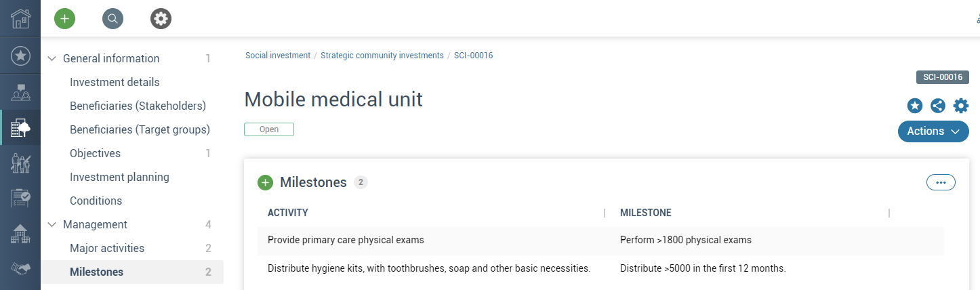
Task: Open the handshake sidebar icon
Action: pyautogui.click(x=20, y=270)
